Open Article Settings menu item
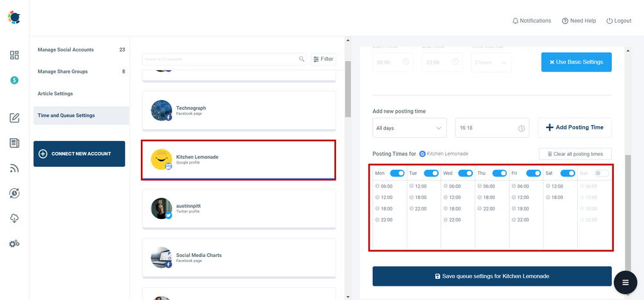 click(55, 93)
